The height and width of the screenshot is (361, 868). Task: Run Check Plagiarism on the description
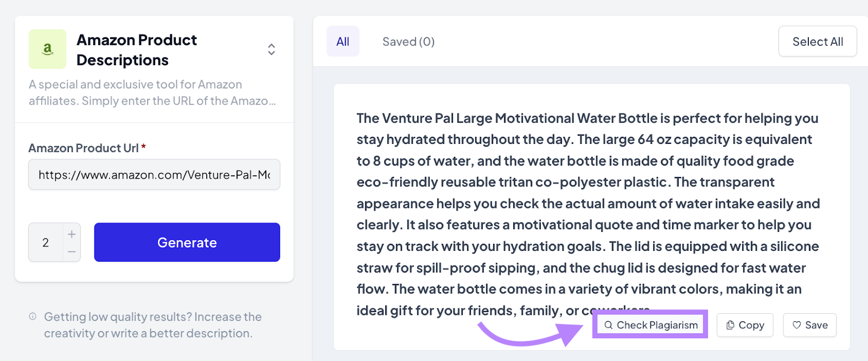pyautogui.click(x=649, y=325)
